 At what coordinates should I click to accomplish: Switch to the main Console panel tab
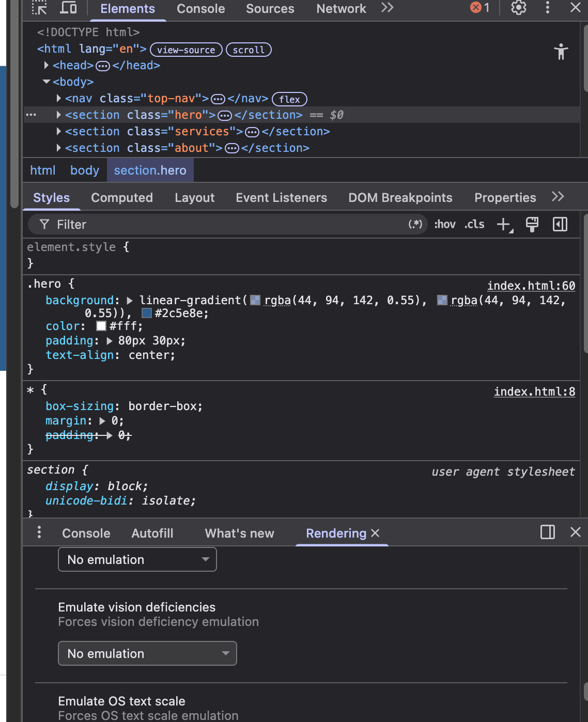pyautogui.click(x=201, y=9)
